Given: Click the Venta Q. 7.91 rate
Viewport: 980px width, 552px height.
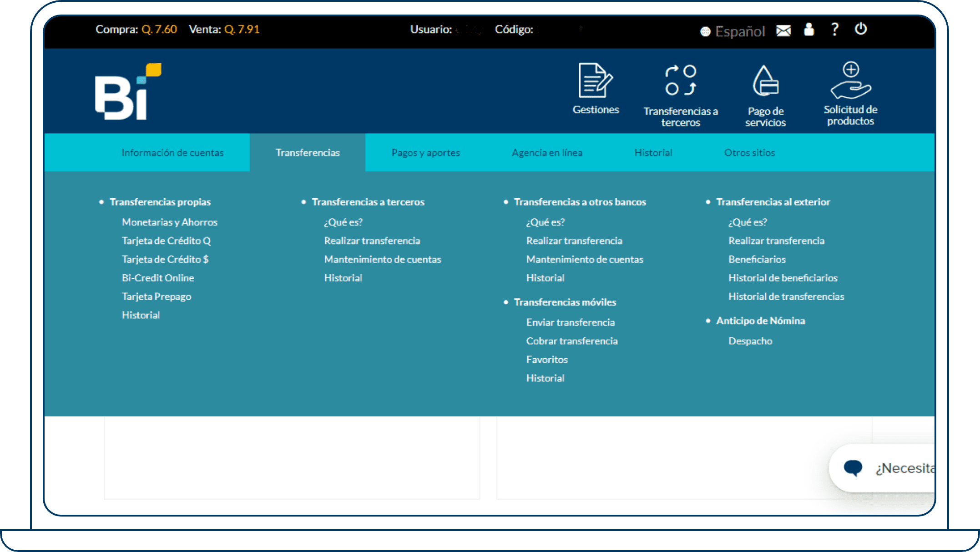Looking at the screenshot, I should (x=224, y=30).
